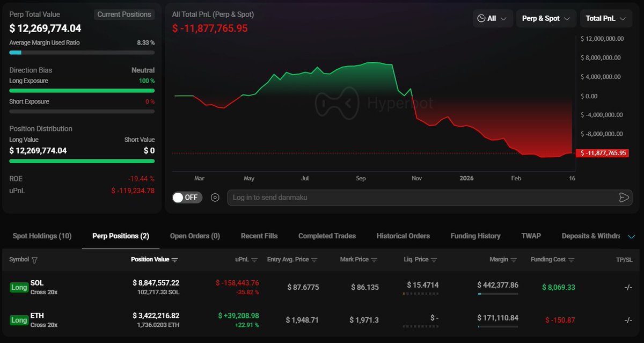This screenshot has height=343, width=644.
Task: Open the Perp & Spot dropdown
Action: (x=546, y=18)
